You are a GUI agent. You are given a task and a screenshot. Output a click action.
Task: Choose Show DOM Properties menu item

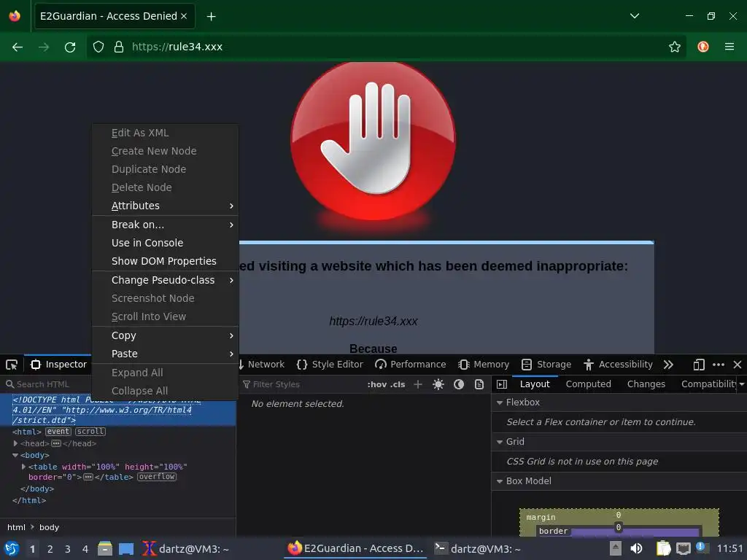tap(166, 262)
